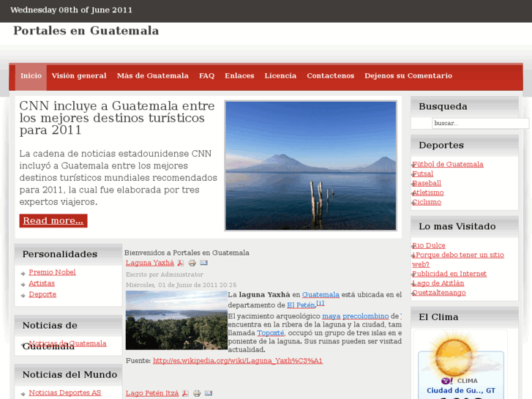This screenshot has height=399, width=532.
Task: Follow the precolombino link
Action: point(365,316)
